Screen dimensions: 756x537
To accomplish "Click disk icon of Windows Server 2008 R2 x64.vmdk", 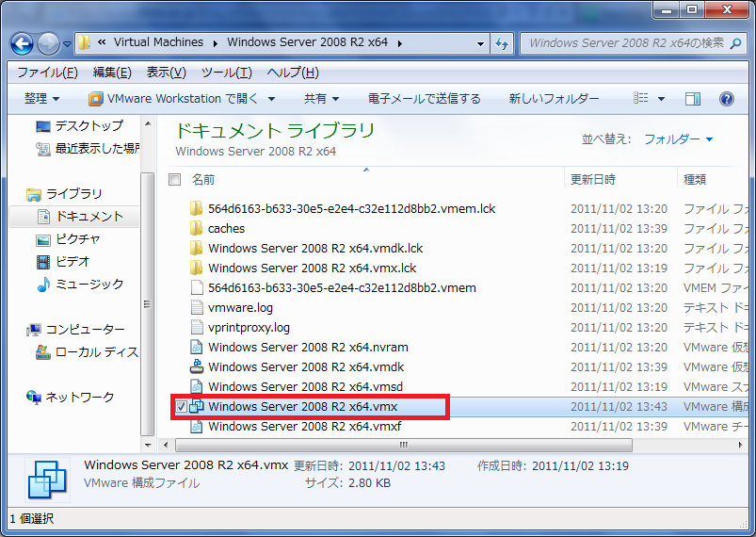I will [x=197, y=366].
